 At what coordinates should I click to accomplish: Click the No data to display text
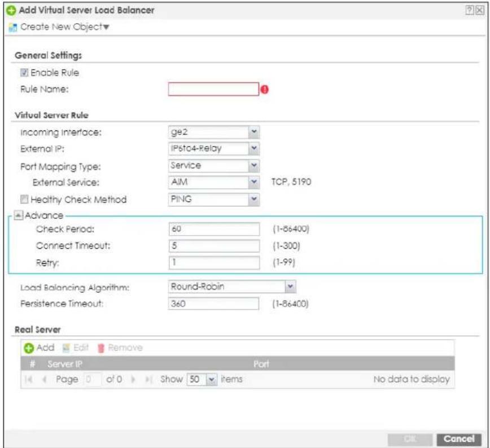(411, 379)
